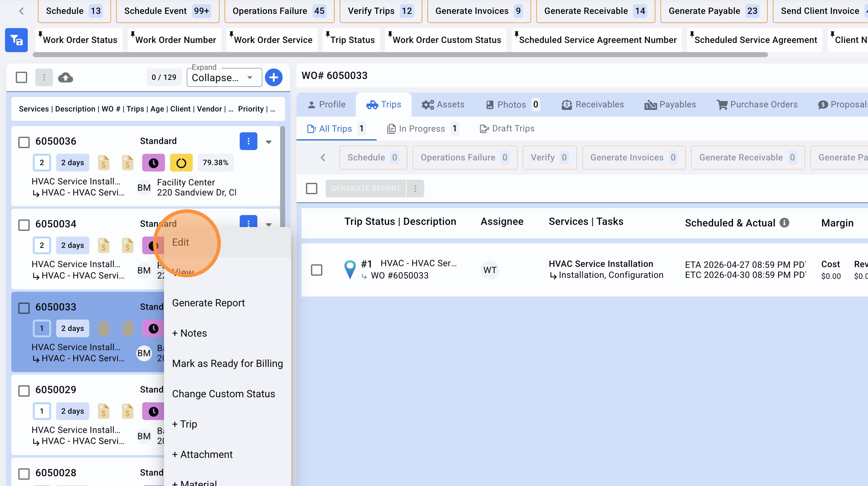Open three-dot menu for work order 6050036
Image resolution: width=868 pixels, height=486 pixels.
(x=248, y=141)
